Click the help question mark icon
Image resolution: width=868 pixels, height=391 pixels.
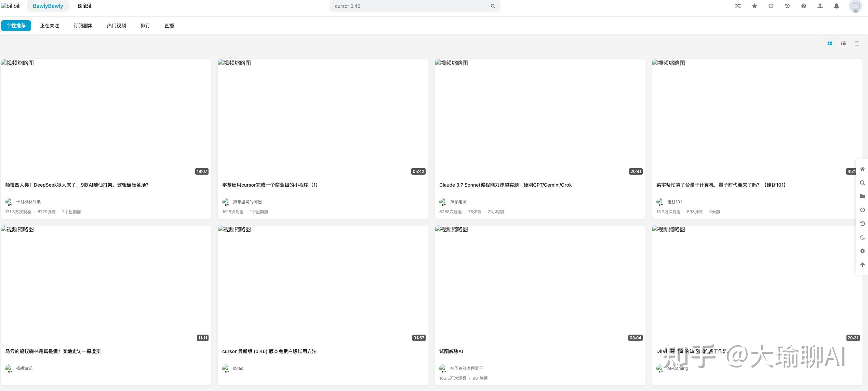click(x=803, y=6)
